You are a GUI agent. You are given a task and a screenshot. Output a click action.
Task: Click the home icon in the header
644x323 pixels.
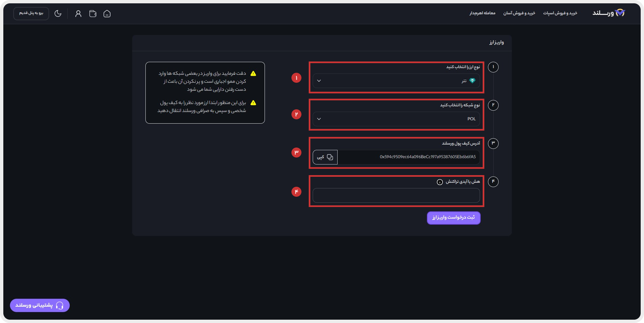[x=107, y=14]
